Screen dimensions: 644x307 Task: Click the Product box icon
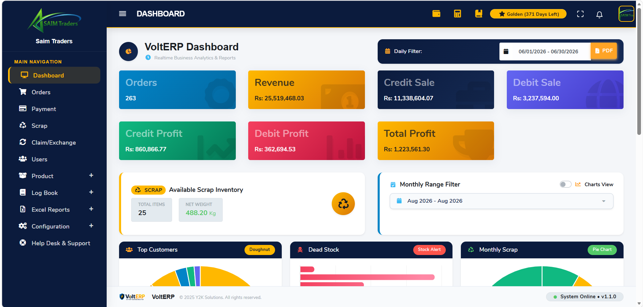click(23, 175)
